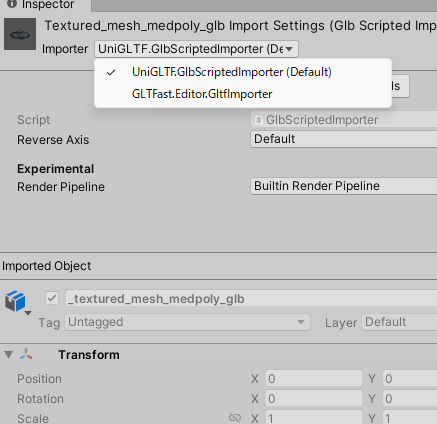Click the Reverse Axis label

53,140
